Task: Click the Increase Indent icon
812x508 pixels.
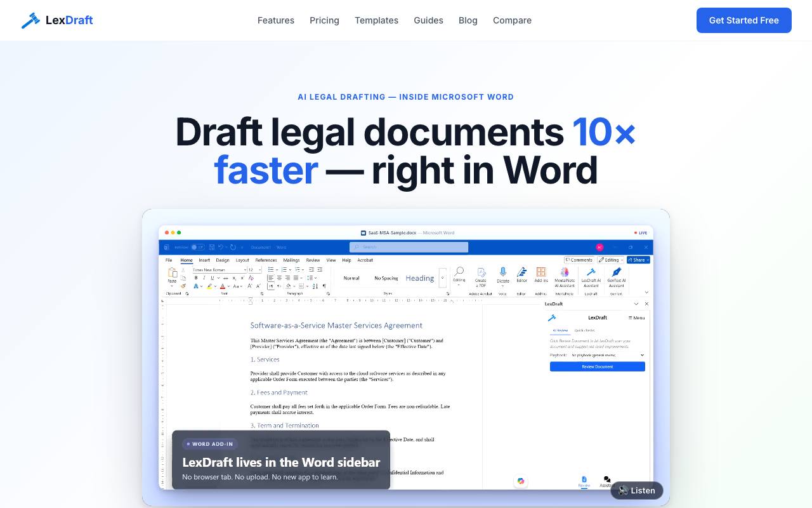Action: click(320, 270)
